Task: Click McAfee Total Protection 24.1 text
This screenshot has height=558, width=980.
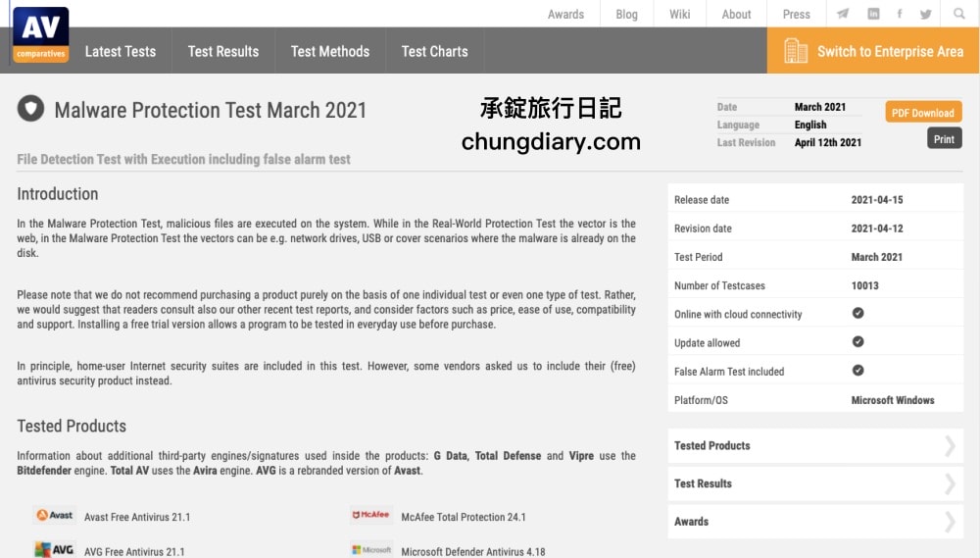Action: 464,518
